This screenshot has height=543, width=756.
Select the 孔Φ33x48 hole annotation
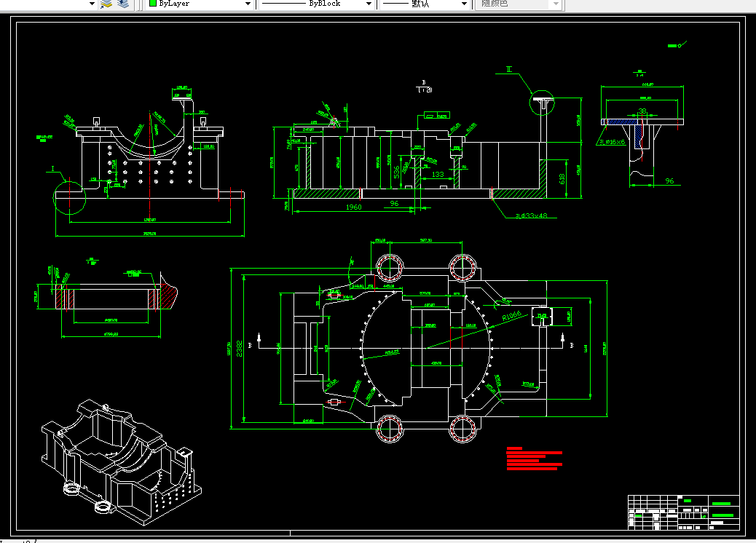point(532,215)
